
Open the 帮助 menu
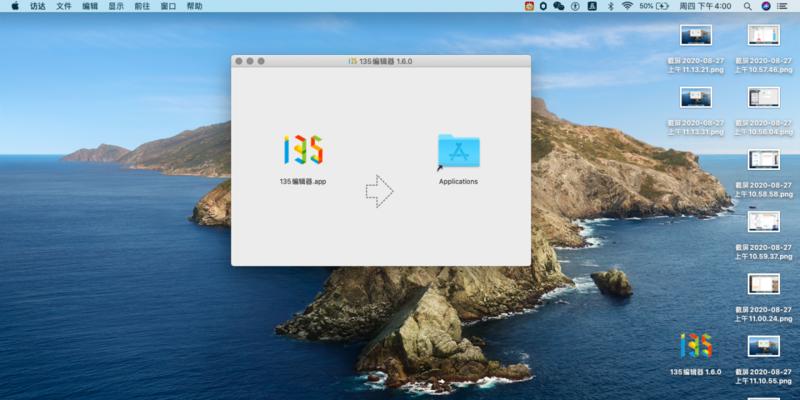[194, 6]
